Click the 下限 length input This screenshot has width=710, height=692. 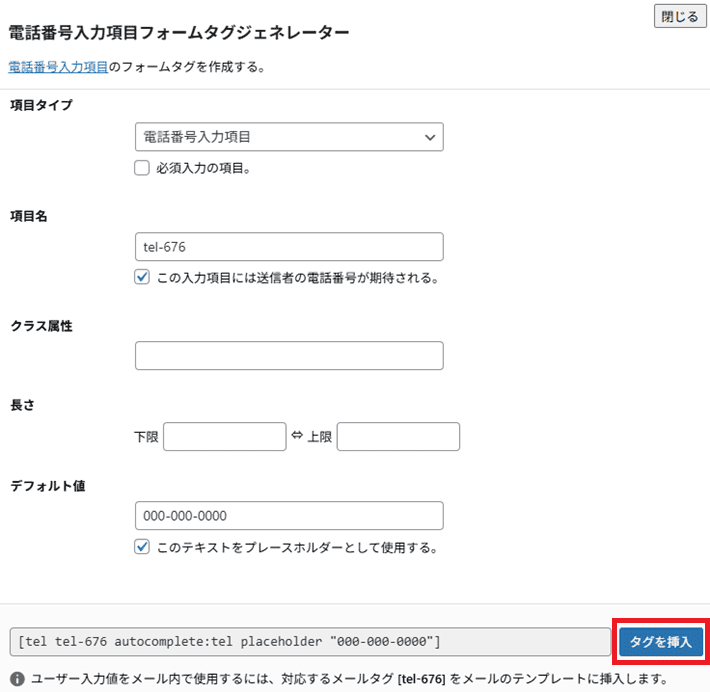tap(225, 437)
